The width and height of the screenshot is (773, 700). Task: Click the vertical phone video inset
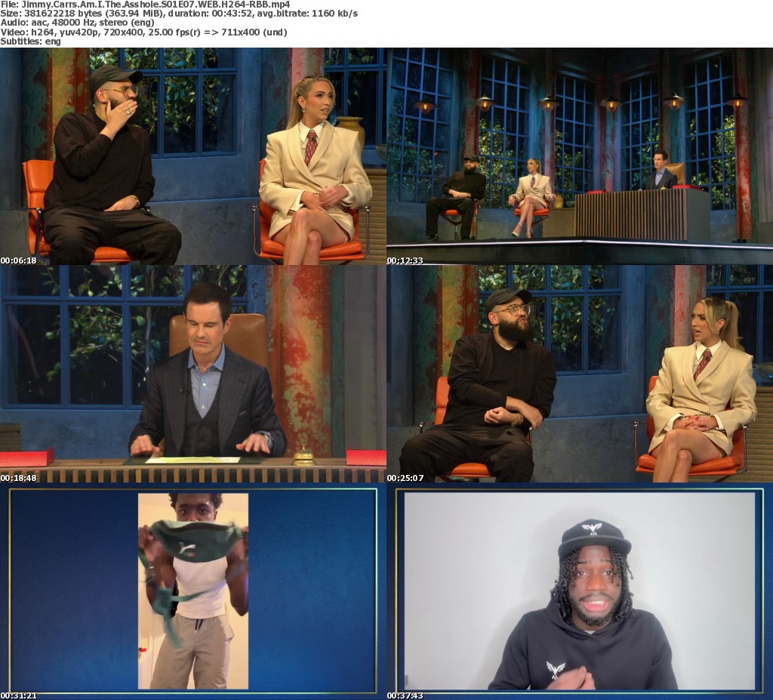coord(193,591)
